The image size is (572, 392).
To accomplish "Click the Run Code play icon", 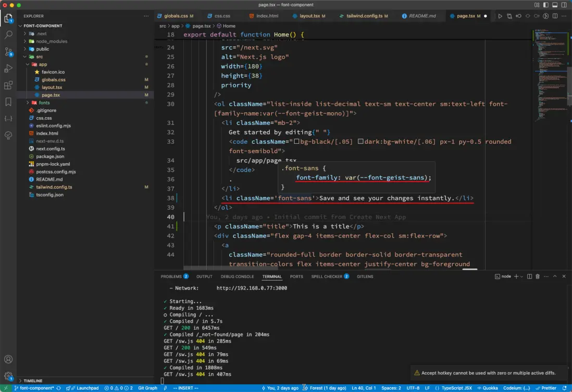I will (500, 16).
